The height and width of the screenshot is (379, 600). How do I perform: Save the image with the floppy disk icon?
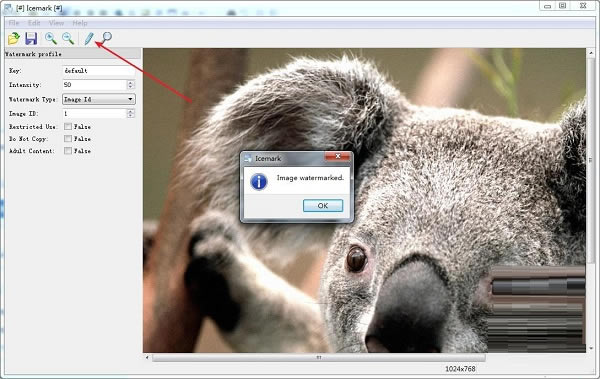point(31,38)
